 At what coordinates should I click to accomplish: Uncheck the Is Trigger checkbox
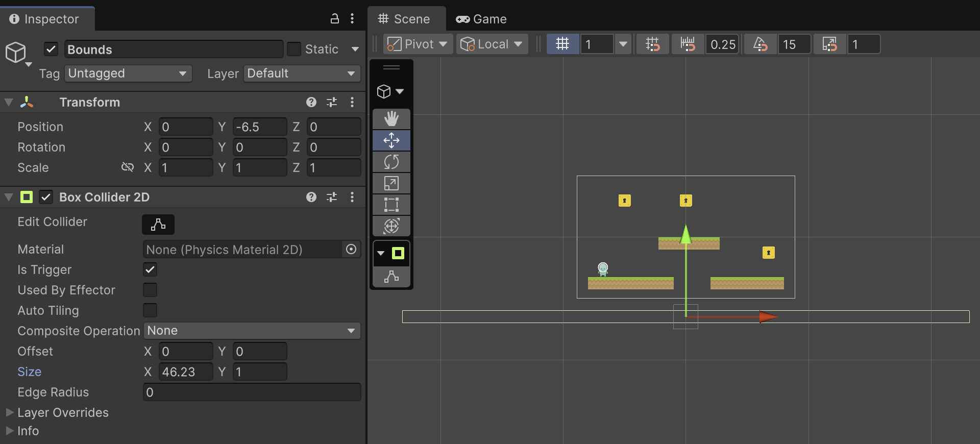[150, 269]
